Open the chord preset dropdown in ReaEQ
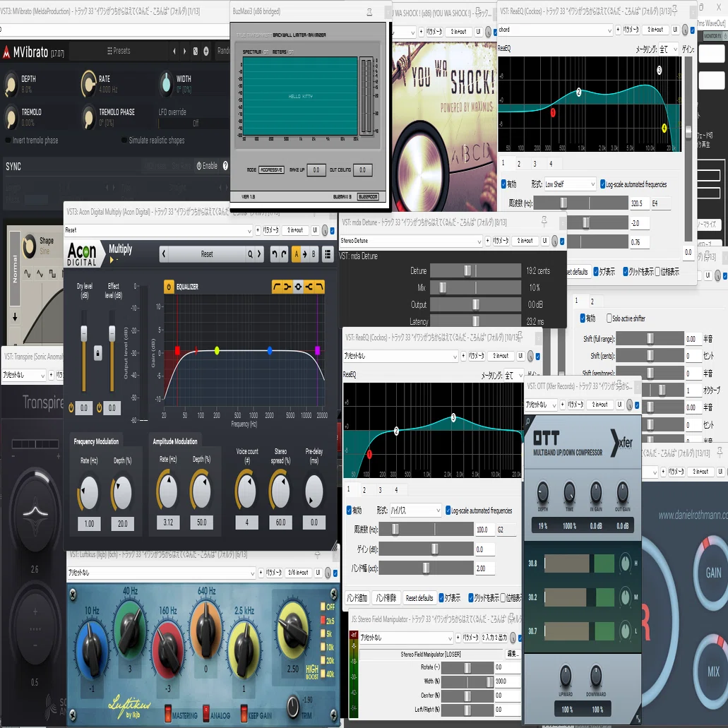This screenshot has width=728, height=728. [555, 30]
